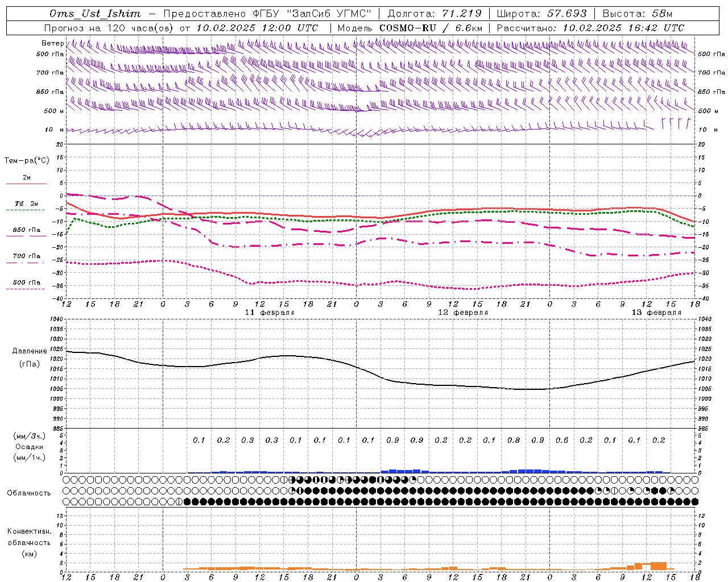This screenshot has height=582, width=728.
Task: Click the 11 февраля date label
Action: point(270,313)
